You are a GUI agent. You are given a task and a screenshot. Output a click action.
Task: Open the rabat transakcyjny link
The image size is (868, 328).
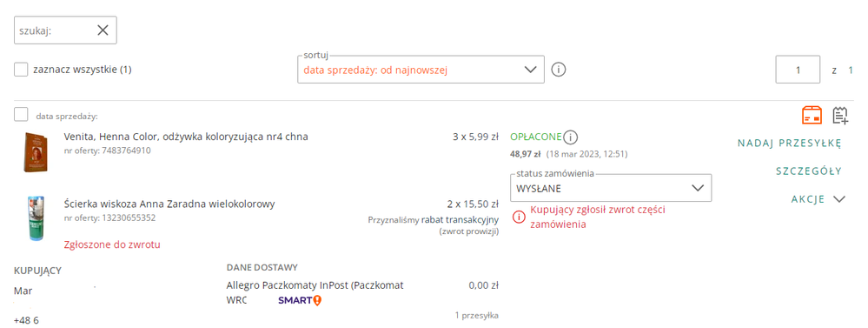tap(461, 220)
